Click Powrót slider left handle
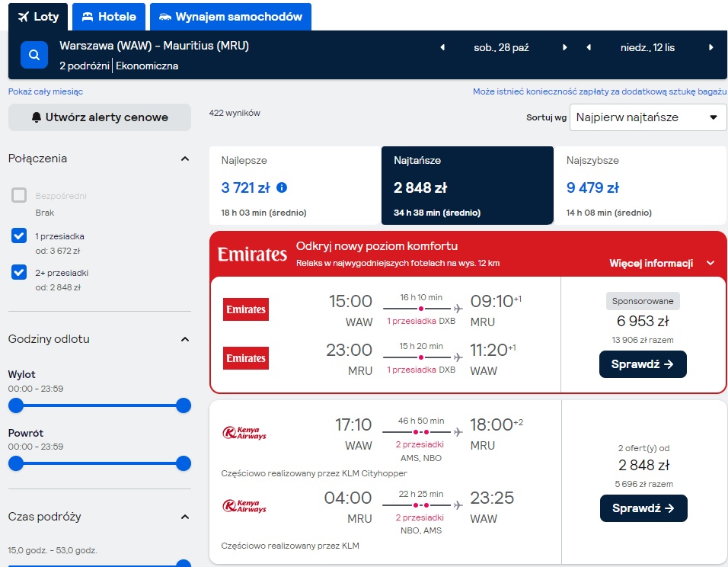This screenshot has height=567, width=728. [16, 463]
